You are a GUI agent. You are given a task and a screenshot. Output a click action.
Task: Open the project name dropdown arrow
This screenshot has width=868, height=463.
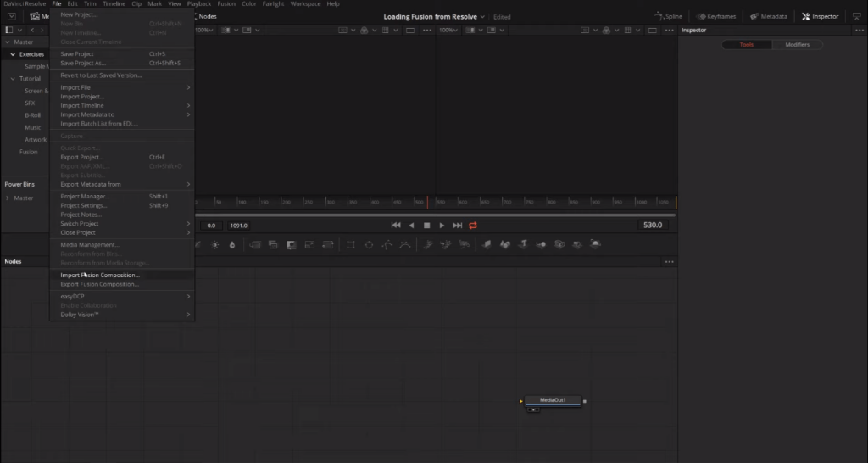pos(483,16)
